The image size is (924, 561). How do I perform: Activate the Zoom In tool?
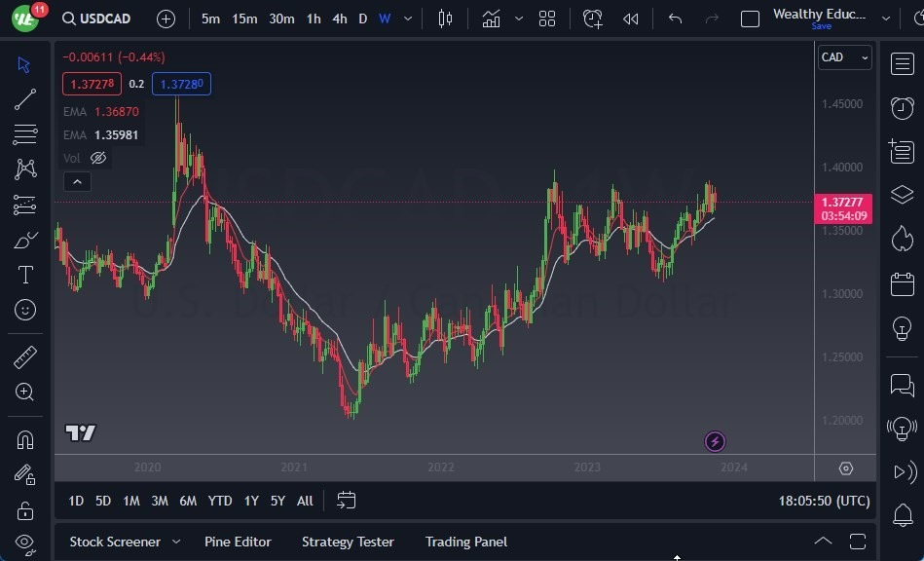(x=24, y=393)
